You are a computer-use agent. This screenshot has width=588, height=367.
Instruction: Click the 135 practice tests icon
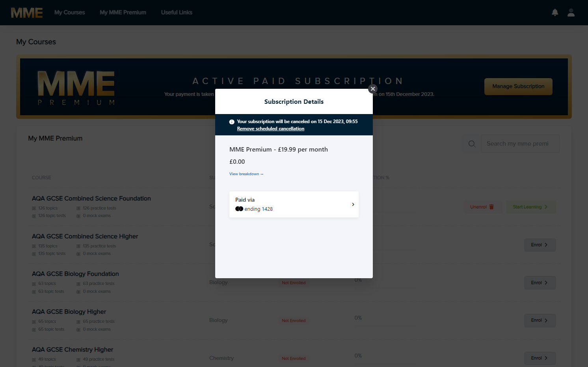click(x=78, y=246)
